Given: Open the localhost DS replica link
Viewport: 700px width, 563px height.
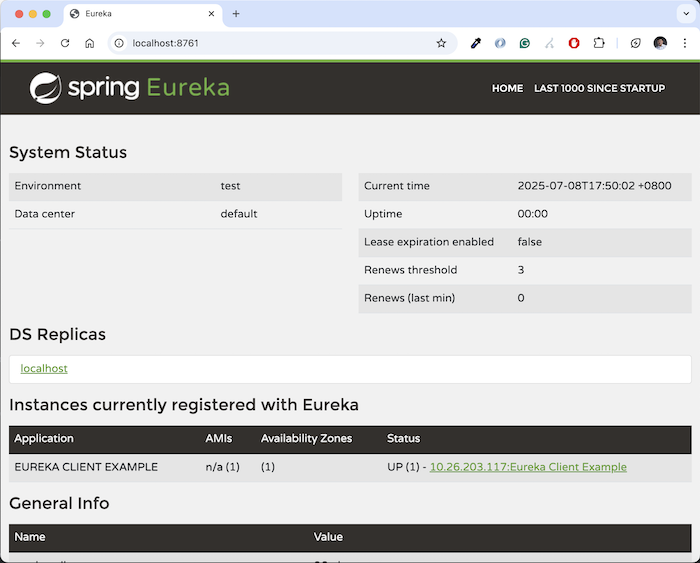Looking at the screenshot, I should point(44,368).
